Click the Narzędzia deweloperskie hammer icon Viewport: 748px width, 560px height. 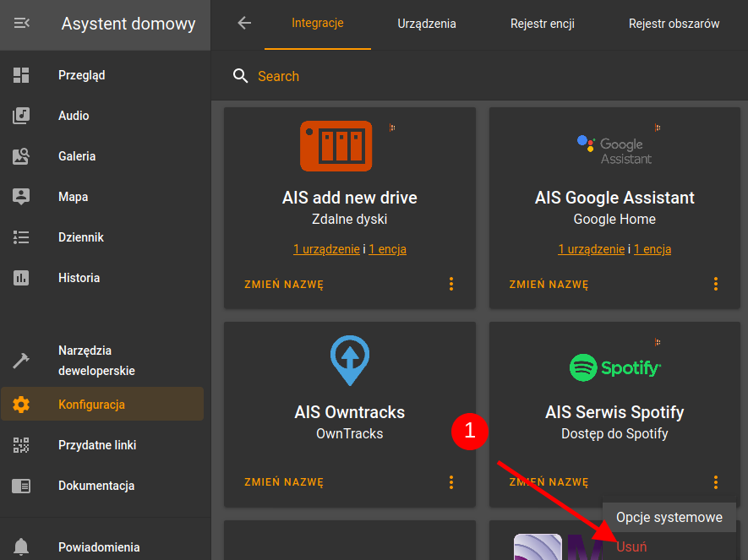(x=21, y=361)
